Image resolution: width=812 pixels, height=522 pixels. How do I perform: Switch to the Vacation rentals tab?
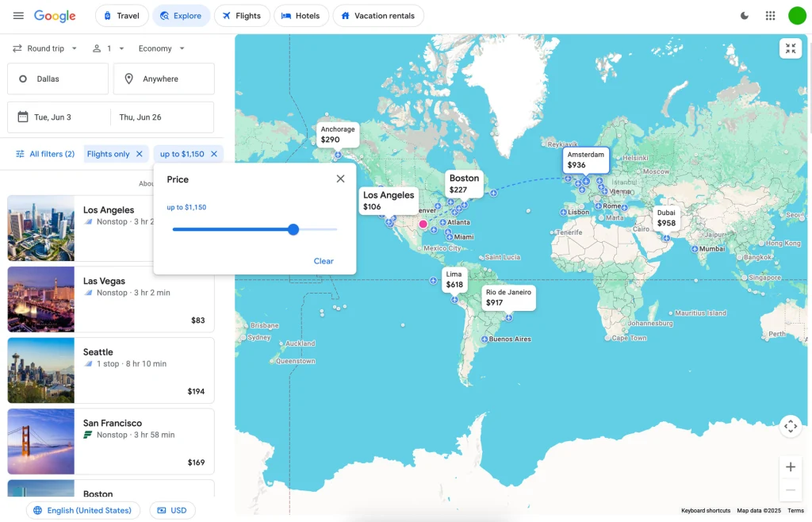click(377, 16)
